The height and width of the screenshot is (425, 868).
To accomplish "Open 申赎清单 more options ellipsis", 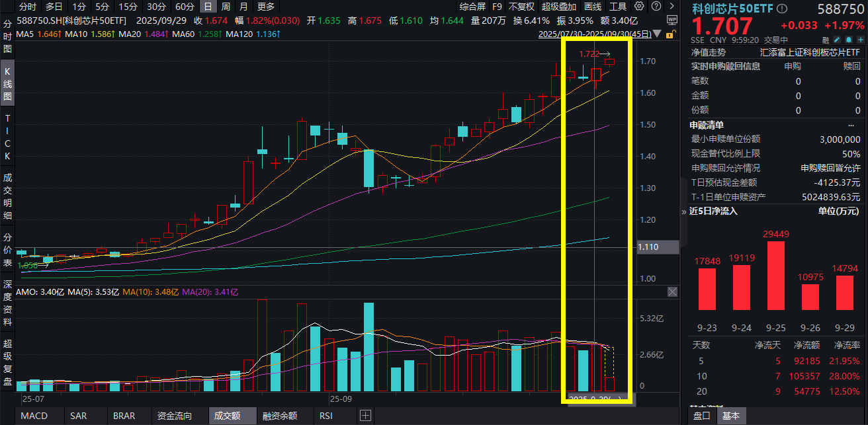I will coord(851,125).
